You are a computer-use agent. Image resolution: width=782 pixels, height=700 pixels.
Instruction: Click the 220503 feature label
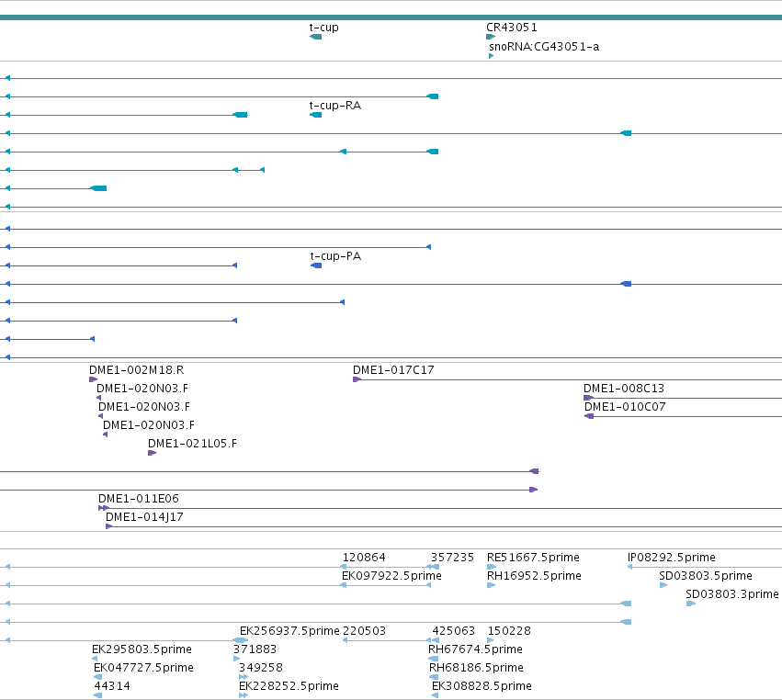364,631
